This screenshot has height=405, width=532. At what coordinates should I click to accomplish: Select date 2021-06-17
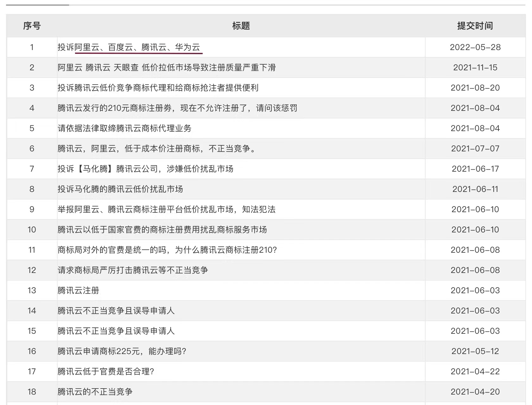[x=475, y=169]
